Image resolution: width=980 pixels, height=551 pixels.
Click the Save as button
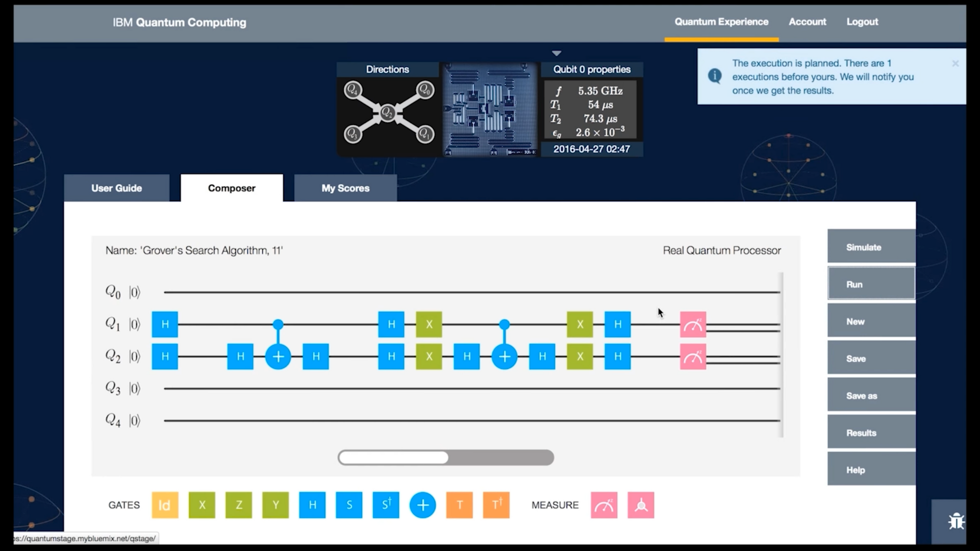pos(871,395)
